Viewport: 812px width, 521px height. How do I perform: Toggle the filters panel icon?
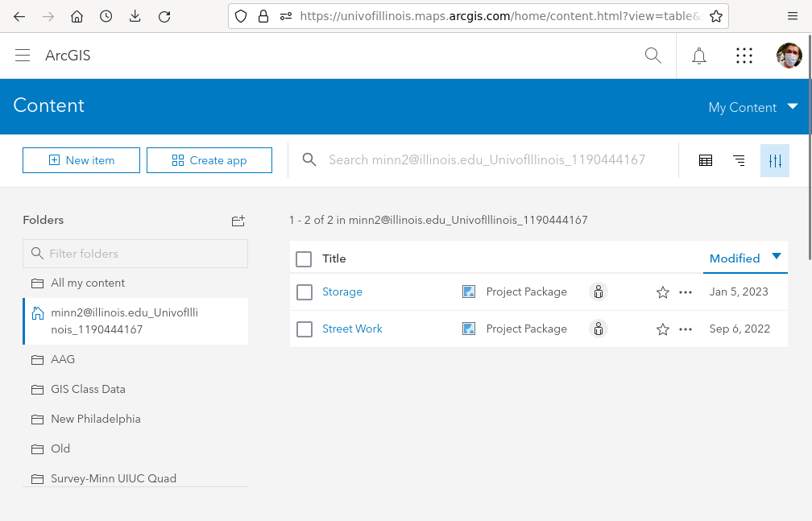click(775, 160)
